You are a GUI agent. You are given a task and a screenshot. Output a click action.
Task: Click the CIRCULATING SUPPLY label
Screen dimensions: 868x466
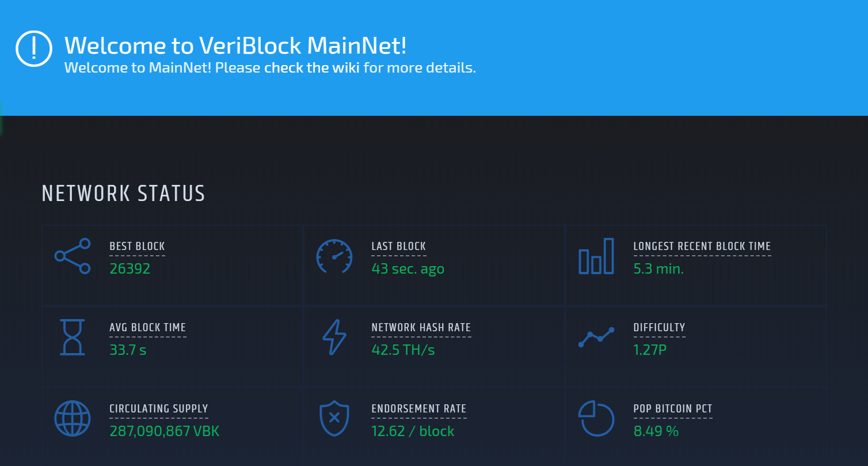pyautogui.click(x=159, y=409)
